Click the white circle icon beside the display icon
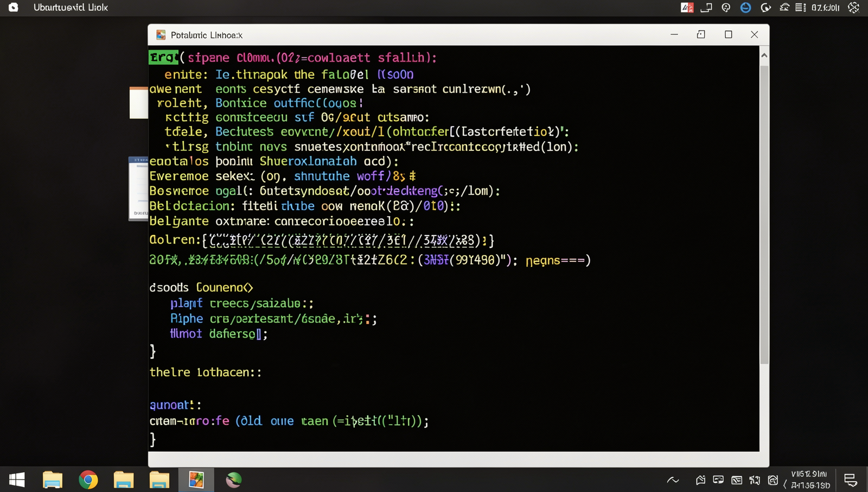The width and height of the screenshot is (868, 492). [x=726, y=8]
